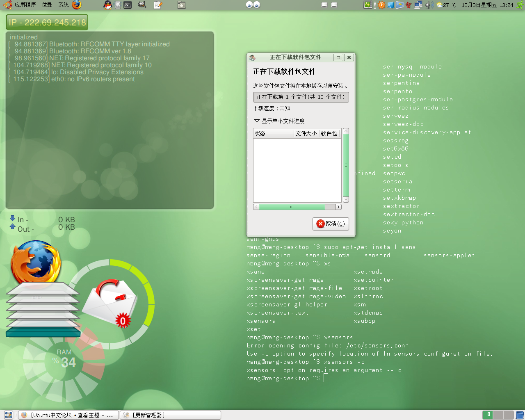525x420 pixels.
Task: Click the terminal prompt cursor line
Action: click(x=287, y=378)
